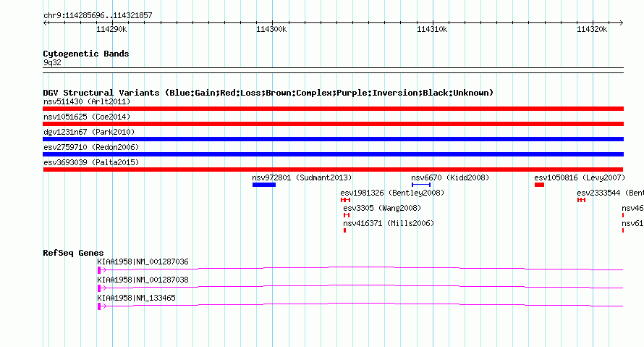Open the nsv511430 (Arlt2011) label
This screenshot has height=347, width=644.
tap(87, 101)
